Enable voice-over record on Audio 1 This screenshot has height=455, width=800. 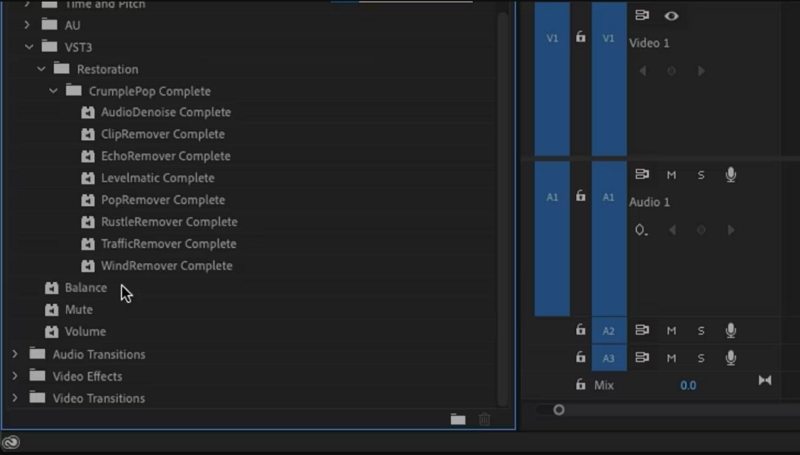click(731, 174)
